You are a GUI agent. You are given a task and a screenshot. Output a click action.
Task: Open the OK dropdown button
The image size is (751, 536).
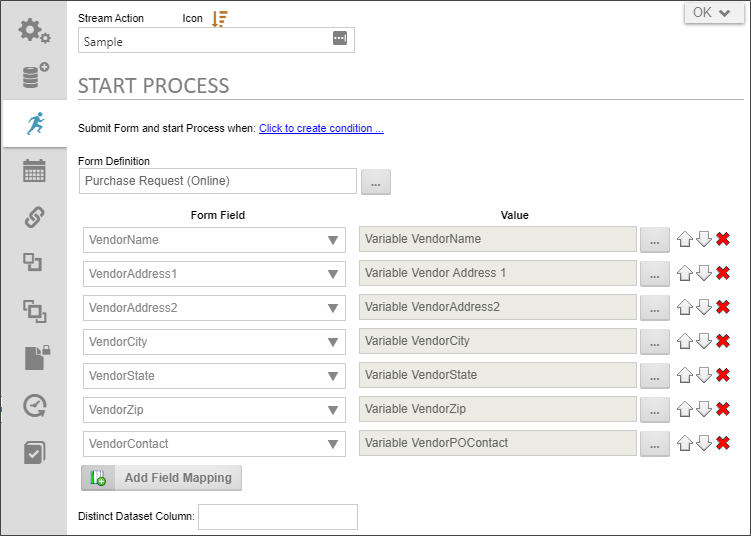click(714, 12)
